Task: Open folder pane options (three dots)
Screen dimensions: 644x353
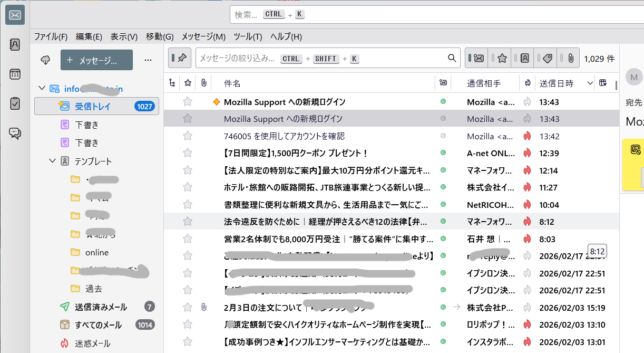Action: coord(148,60)
